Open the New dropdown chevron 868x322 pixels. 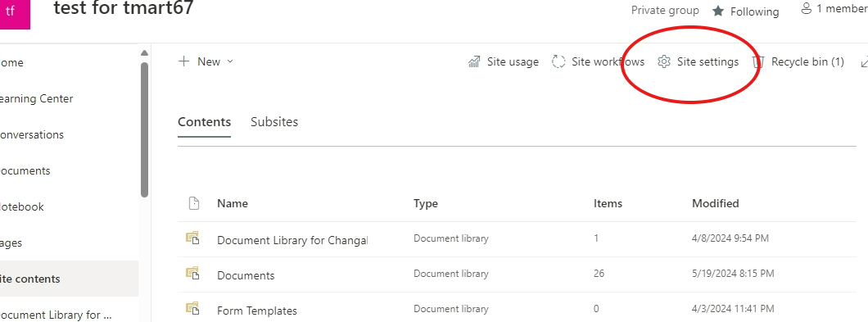(x=230, y=61)
